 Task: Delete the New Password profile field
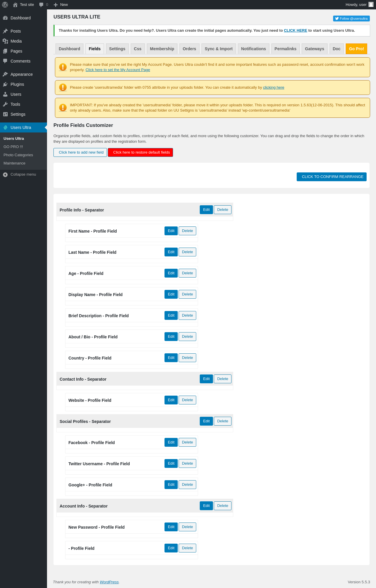pos(187,527)
